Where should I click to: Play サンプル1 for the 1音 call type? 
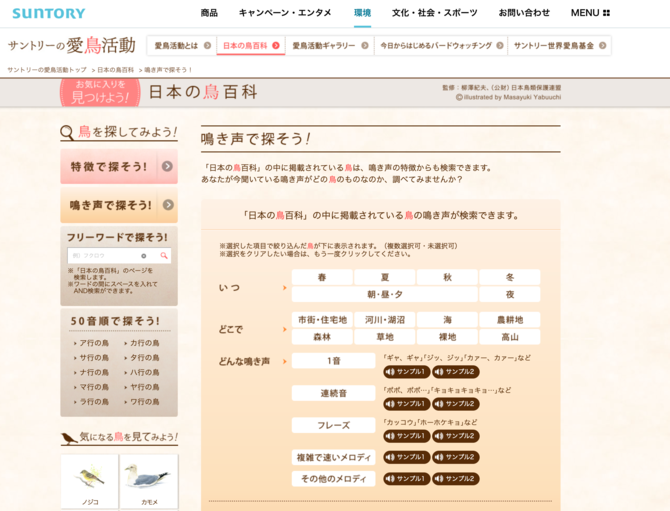[x=406, y=372]
